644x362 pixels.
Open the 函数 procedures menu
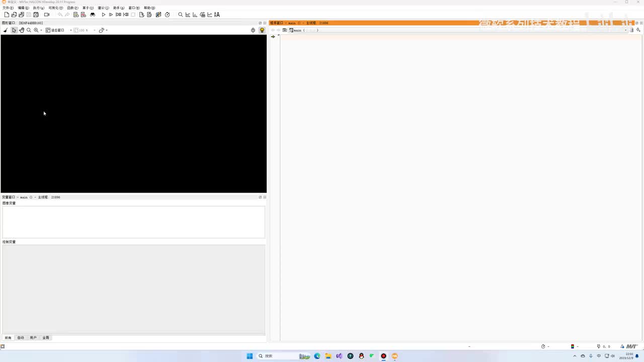(72, 8)
